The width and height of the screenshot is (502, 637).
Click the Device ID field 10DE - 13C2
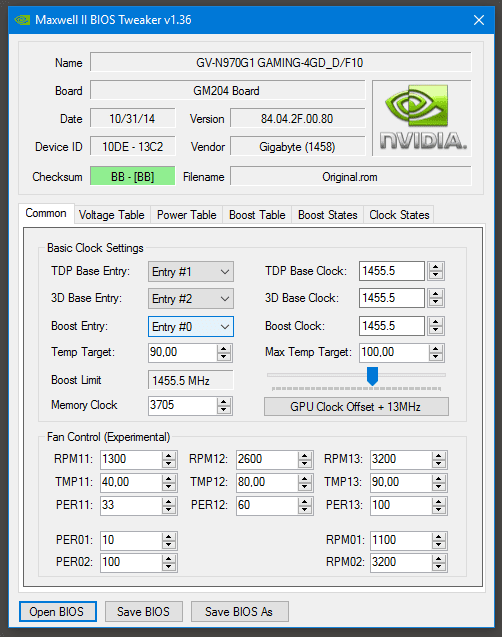132,146
